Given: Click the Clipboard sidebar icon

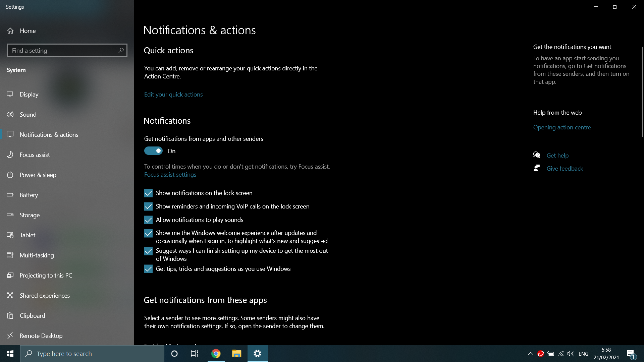Looking at the screenshot, I should coord(10,315).
